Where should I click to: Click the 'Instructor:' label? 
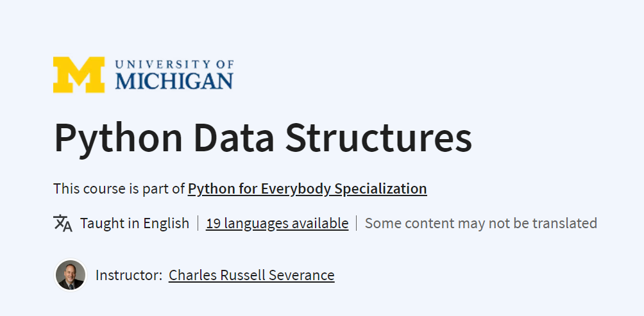[129, 275]
